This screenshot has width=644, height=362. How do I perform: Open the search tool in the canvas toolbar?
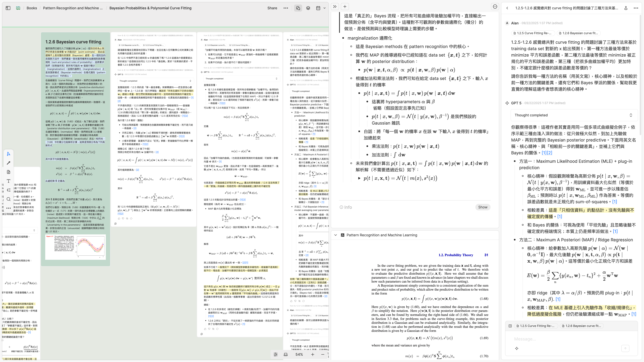(9, 199)
